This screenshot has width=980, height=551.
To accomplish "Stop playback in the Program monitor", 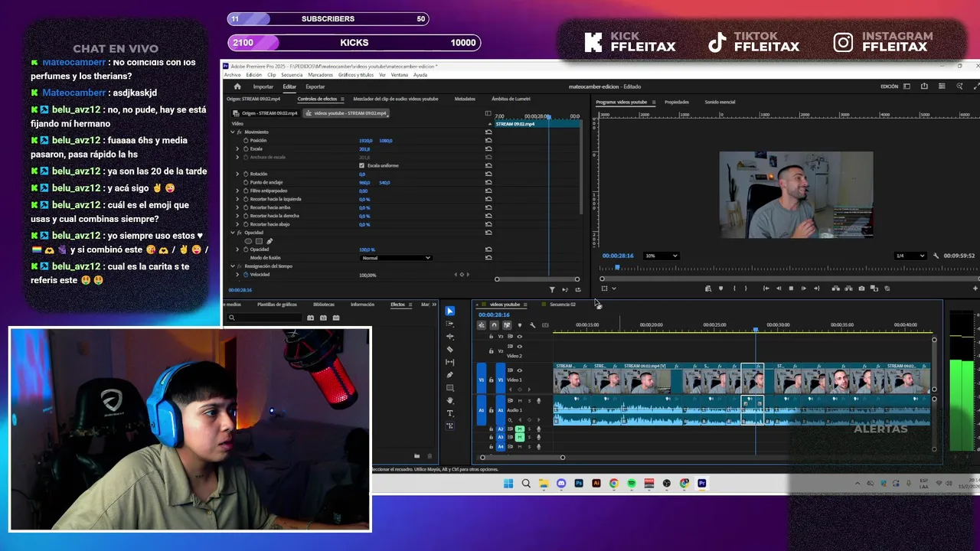I will coord(791,289).
